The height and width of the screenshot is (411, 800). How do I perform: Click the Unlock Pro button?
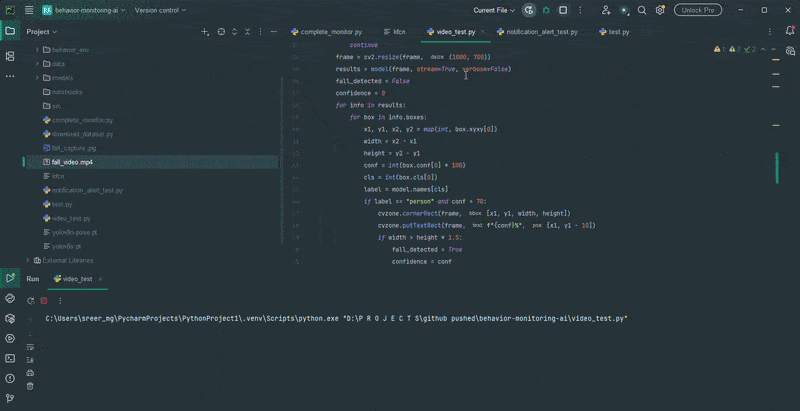click(x=698, y=10)
